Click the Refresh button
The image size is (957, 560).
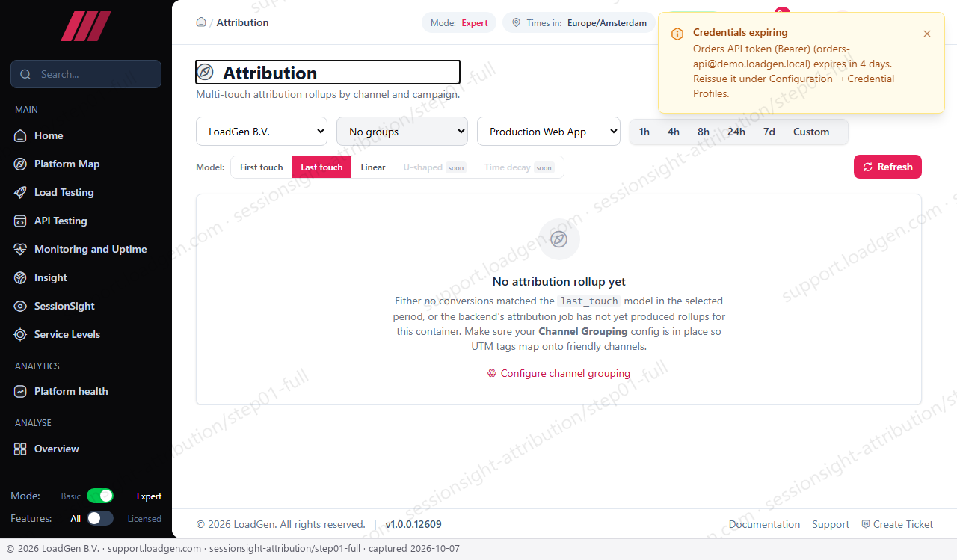[887, 167]
